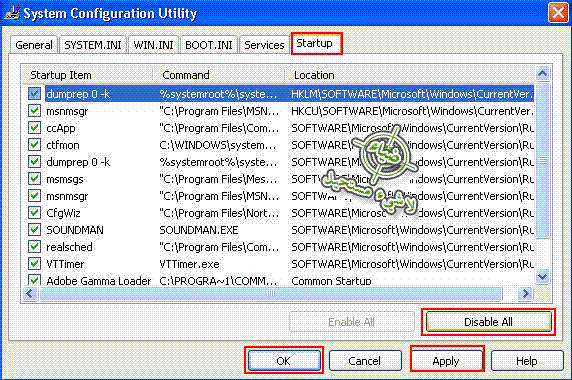Select the VTTimer row name
The height and width of the screenshot is (380, 572).
click(x=65, y=264)
